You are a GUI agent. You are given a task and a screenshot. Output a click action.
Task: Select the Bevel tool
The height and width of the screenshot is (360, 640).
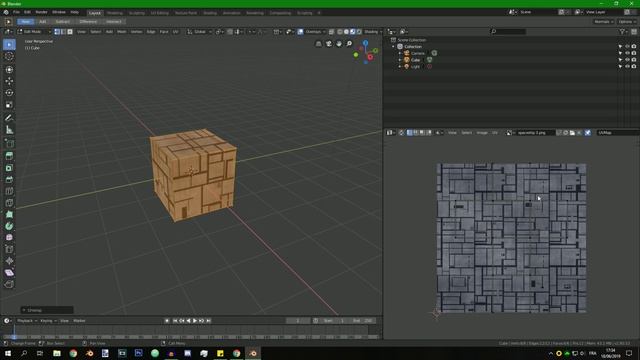(9, 180)
